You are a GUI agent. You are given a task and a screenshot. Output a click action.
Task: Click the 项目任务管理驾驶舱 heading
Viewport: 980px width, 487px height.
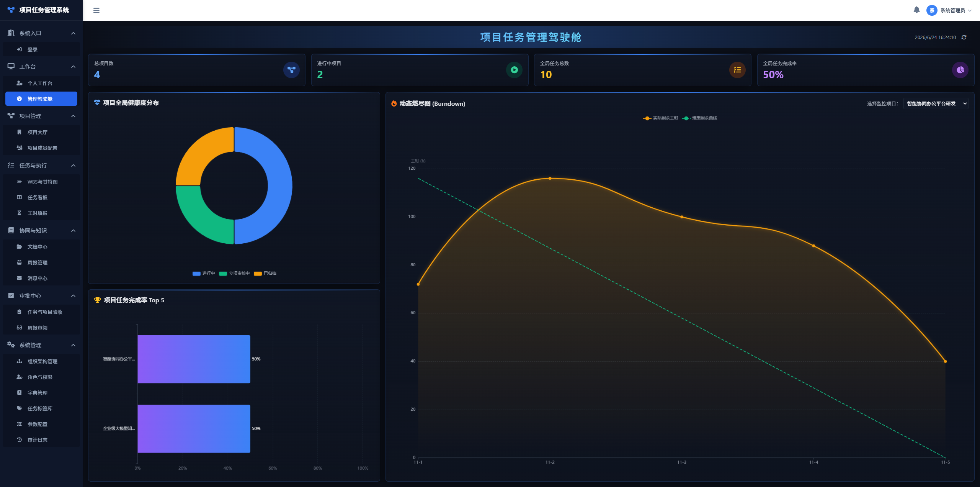pyautogui.click(x=531, y=37)
